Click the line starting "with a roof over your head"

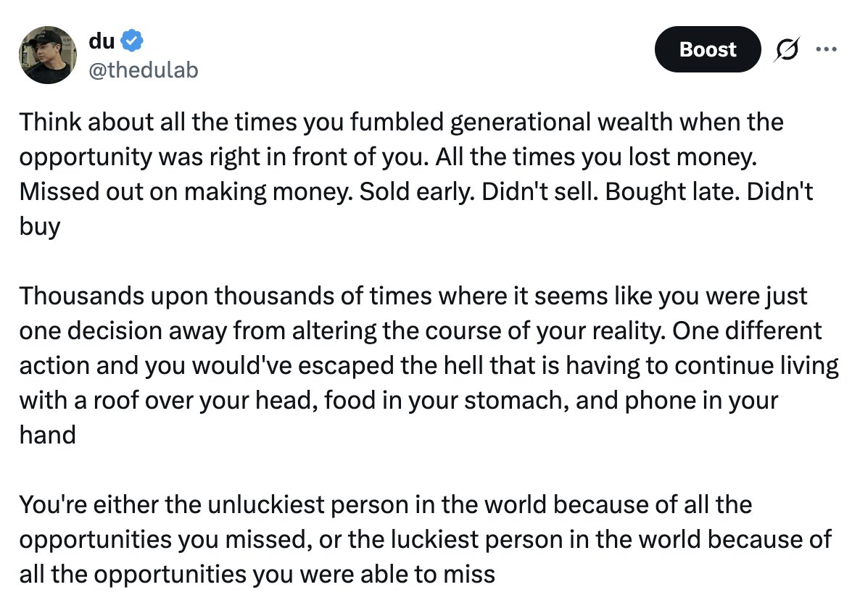click(x=399, y=401)
